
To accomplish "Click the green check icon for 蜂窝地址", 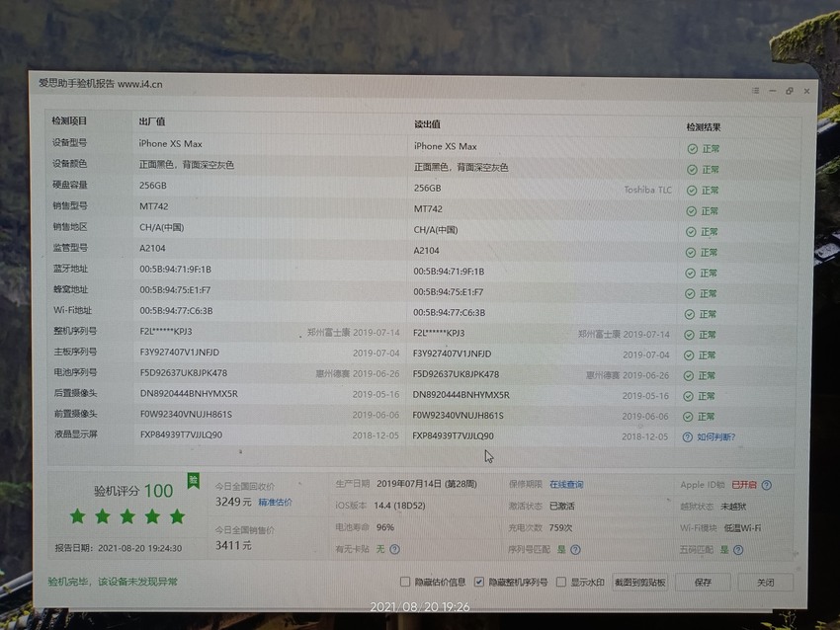I will pos(690,294).
